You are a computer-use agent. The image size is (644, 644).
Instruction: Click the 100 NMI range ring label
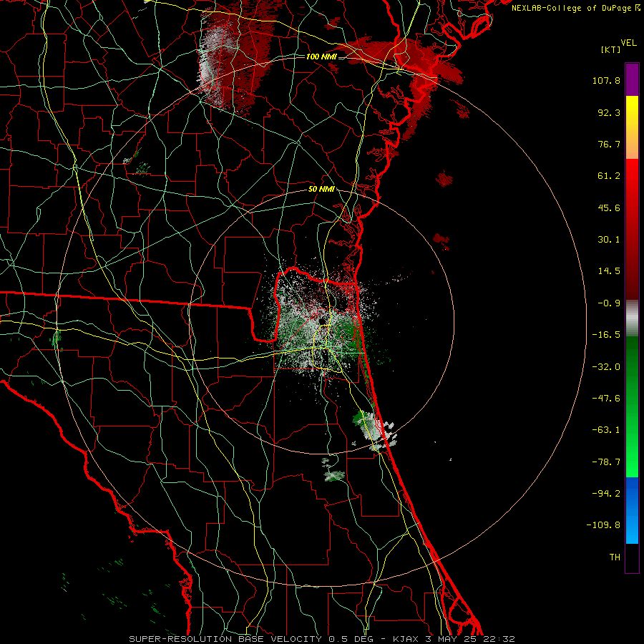click(321, 57)
